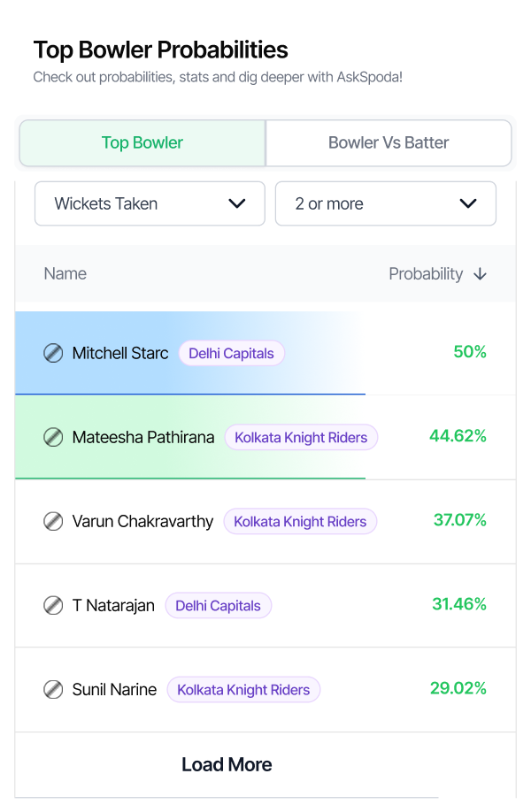This screenshot has height=812, width=531.
Task: Click the Name column header
Action: [65, 273]
